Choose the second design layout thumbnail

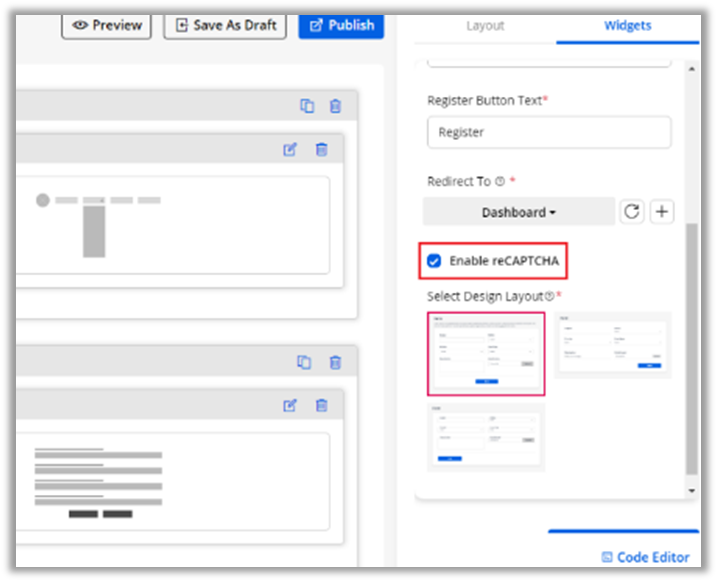[x=613, y=345]
